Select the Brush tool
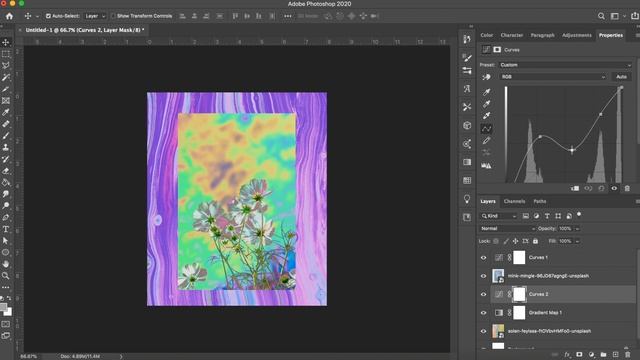The height and width of the screenshot is (360, 640). tap(6, 136)
